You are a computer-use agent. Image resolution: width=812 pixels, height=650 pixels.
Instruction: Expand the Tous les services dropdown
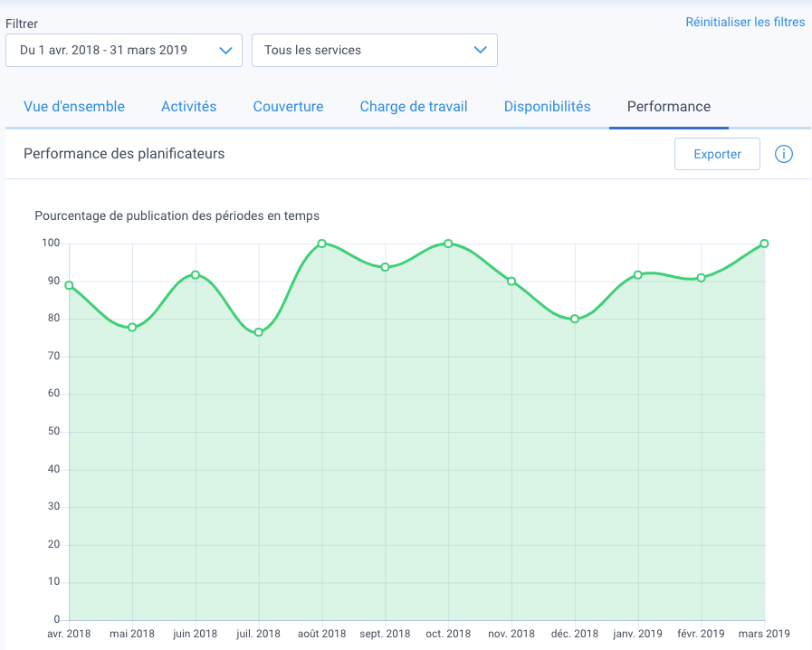point(375,50)
